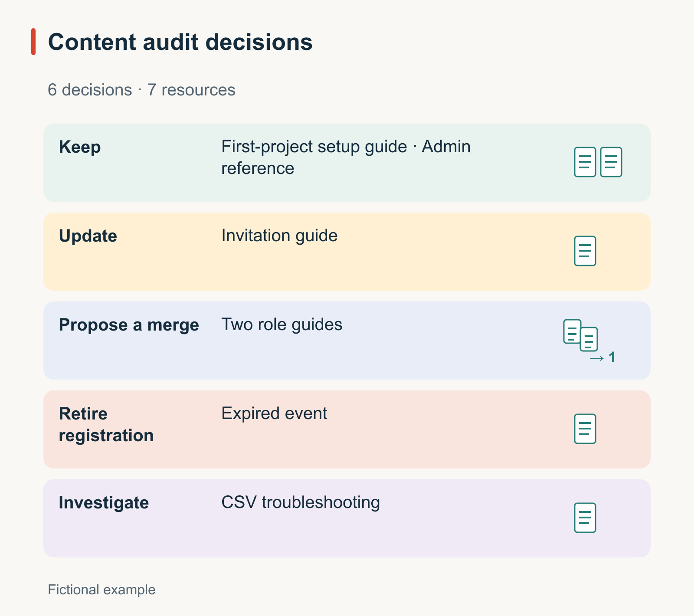694x616 pixels.
Task: Click the left document icon in the Keep row
Action: (585, 162)
